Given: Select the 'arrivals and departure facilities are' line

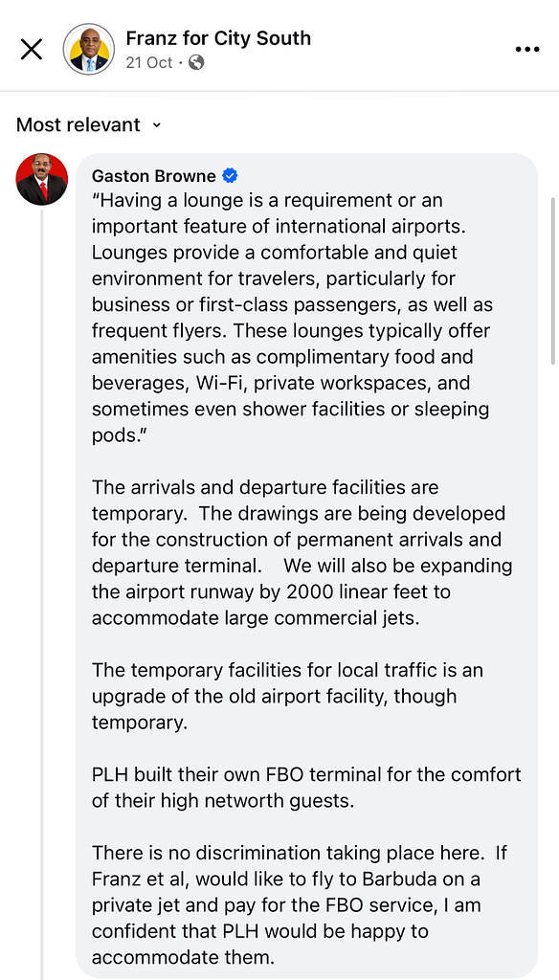Looking at the screenshot, I should [266, 487].
